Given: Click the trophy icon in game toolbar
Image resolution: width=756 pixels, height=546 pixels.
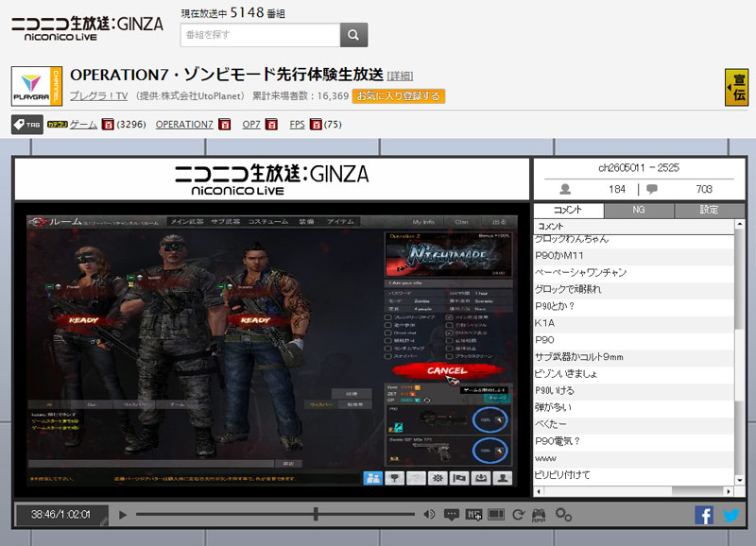Looking at the screenshot, I should (x=394, y=478).
